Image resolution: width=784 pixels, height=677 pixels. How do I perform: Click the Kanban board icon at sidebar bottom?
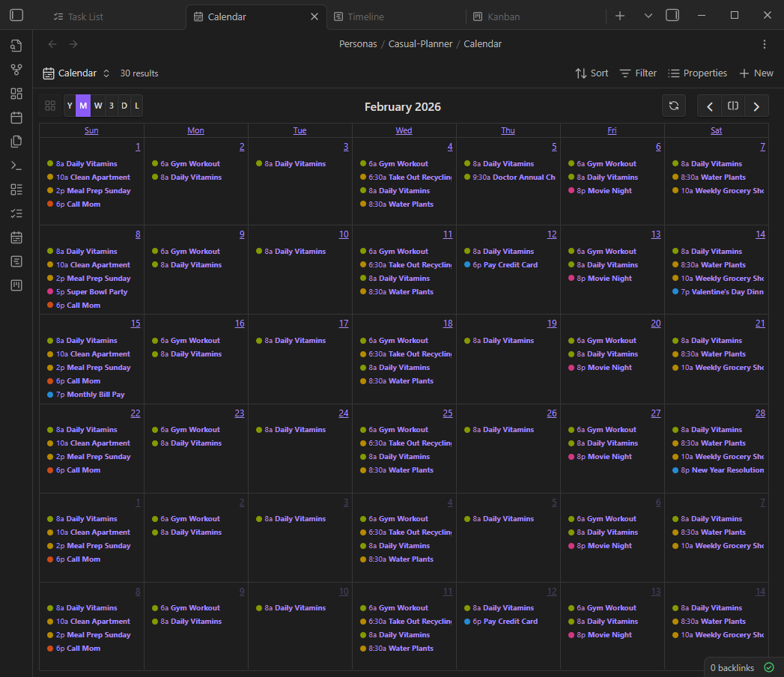click(16, 285)
